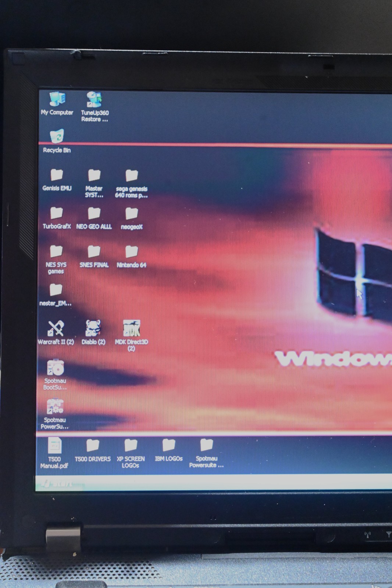Launch the TuneUp360 Restore shortcut
The image size is (392, 588).
95,107
